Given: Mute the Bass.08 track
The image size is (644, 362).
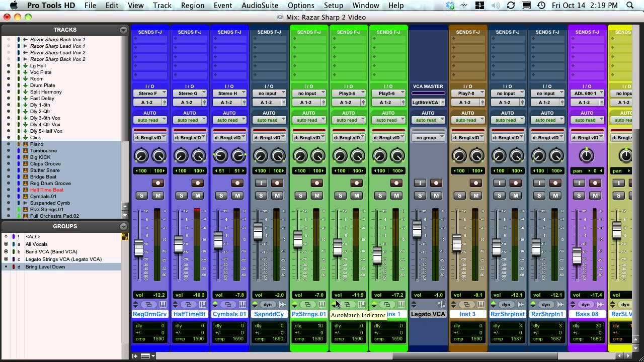Looking at the screenshot, I should point(595,196).
